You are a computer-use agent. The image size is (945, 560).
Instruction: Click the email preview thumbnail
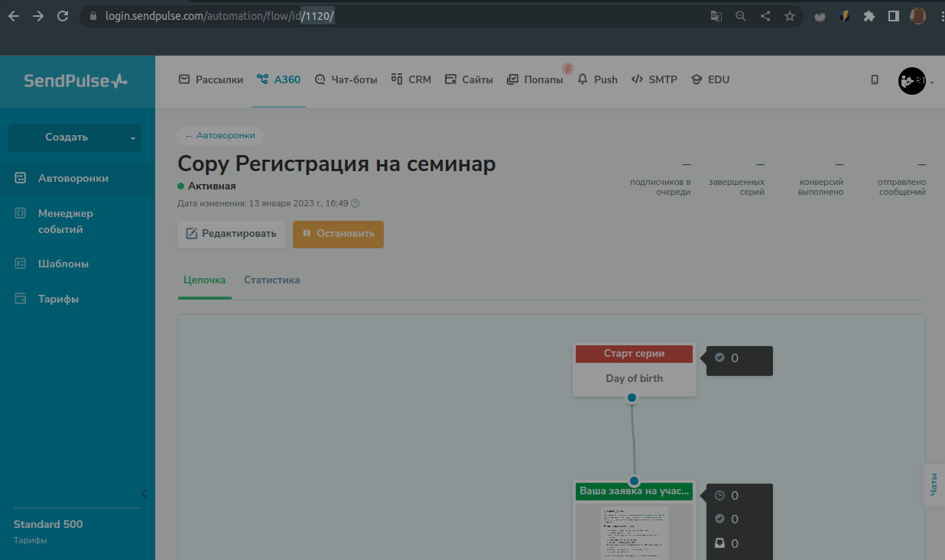[x=634, y=532]
